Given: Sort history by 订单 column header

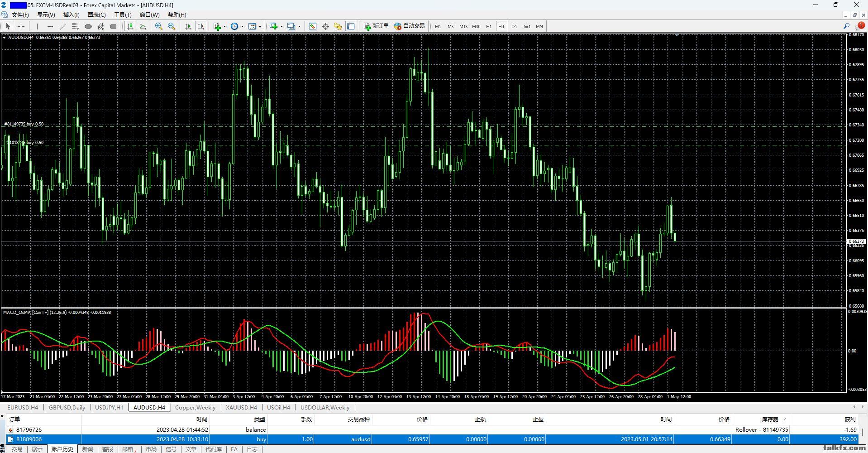Looking at the screenshot, I should point(44,419).
